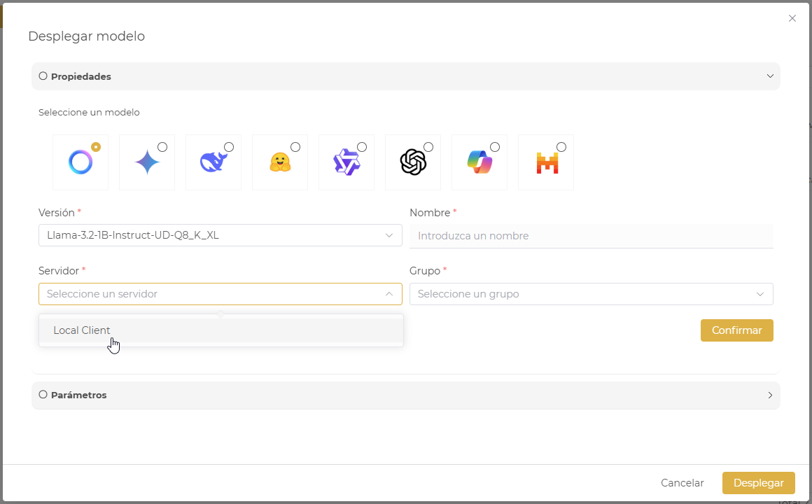Collapse the Propiedades section
Viewport: 812px width, 504px height.
point(406,76)
